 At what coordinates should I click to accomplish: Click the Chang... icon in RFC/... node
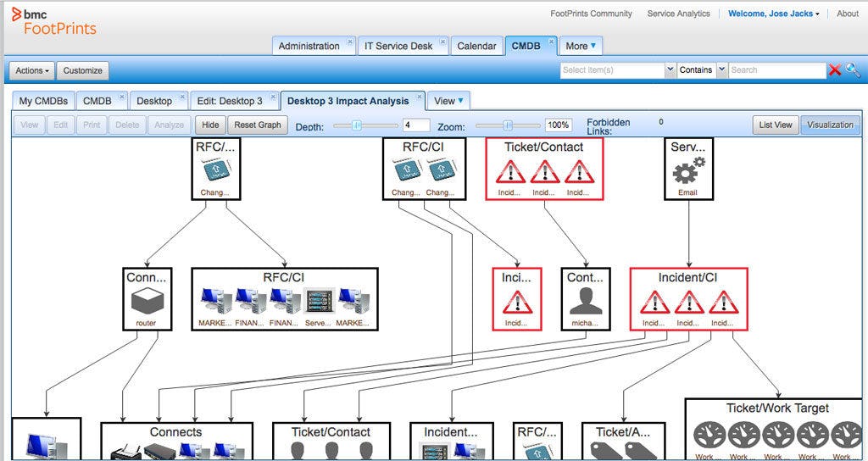215,169
